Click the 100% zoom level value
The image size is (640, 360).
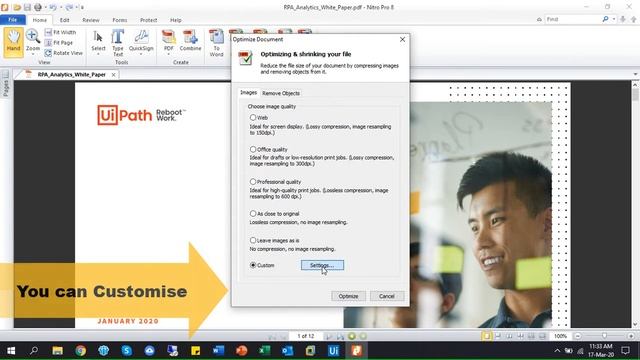click(x=560, y=336)
